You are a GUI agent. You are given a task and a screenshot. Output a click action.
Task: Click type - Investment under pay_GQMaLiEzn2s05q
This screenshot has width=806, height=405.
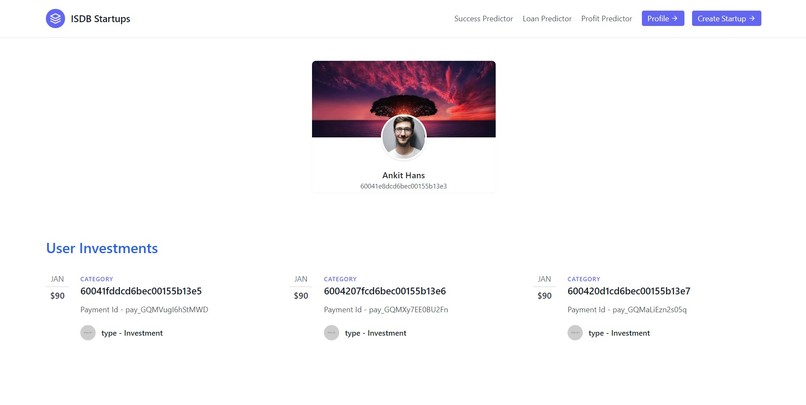(619, 333)
